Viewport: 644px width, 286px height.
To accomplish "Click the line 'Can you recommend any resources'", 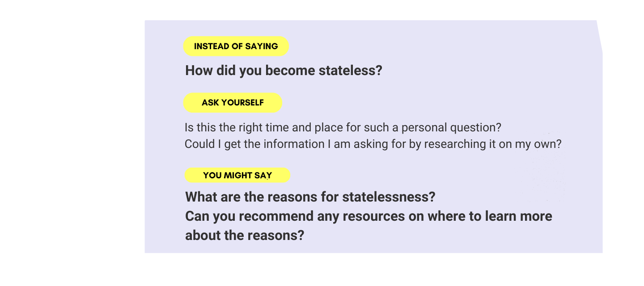I will pos(369,216).
